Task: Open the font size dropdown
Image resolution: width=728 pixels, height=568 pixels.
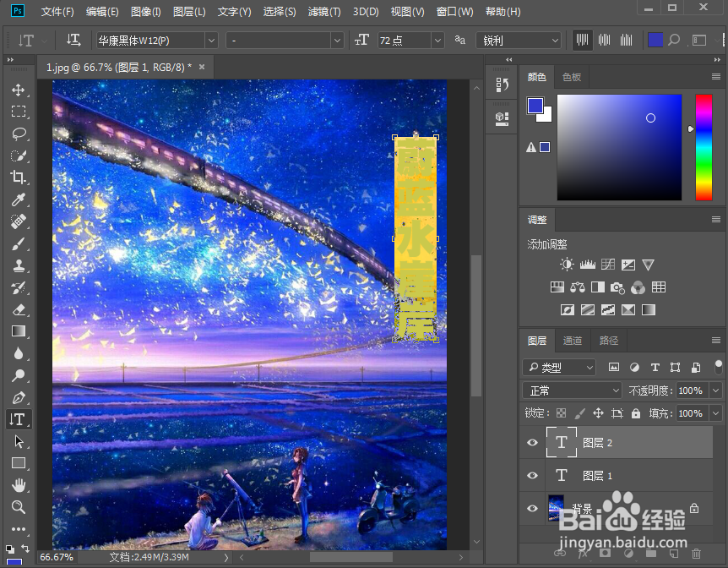Action: 437,41
